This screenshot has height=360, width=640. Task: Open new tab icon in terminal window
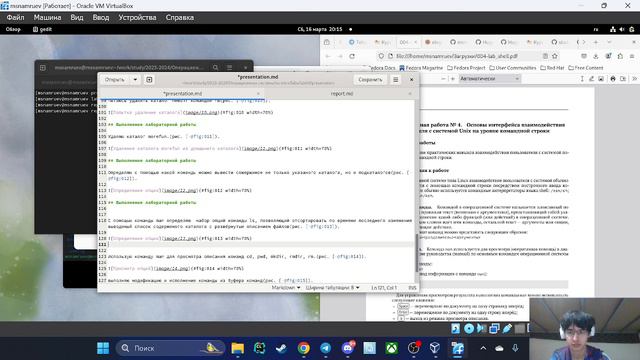[x=43, y=68]
